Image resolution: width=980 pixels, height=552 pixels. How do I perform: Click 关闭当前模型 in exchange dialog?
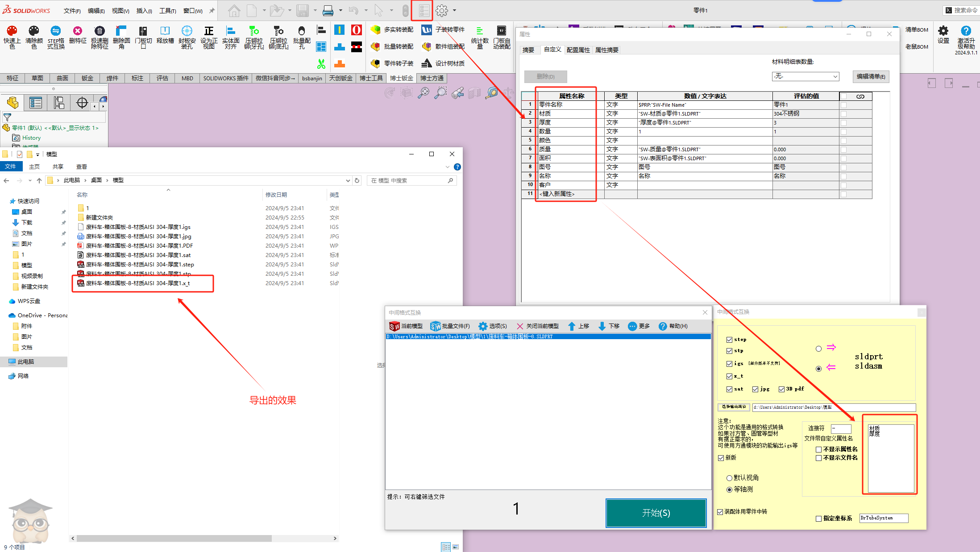pos(537,326)
